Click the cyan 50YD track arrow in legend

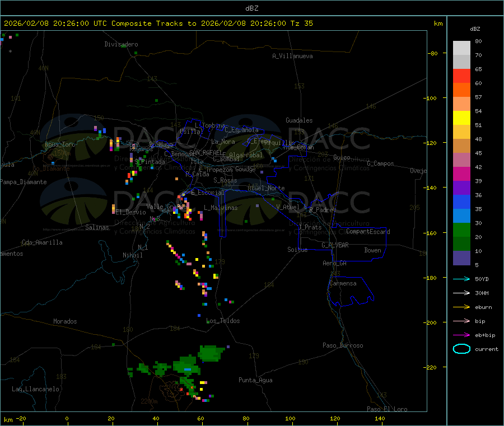coord(461,279)
